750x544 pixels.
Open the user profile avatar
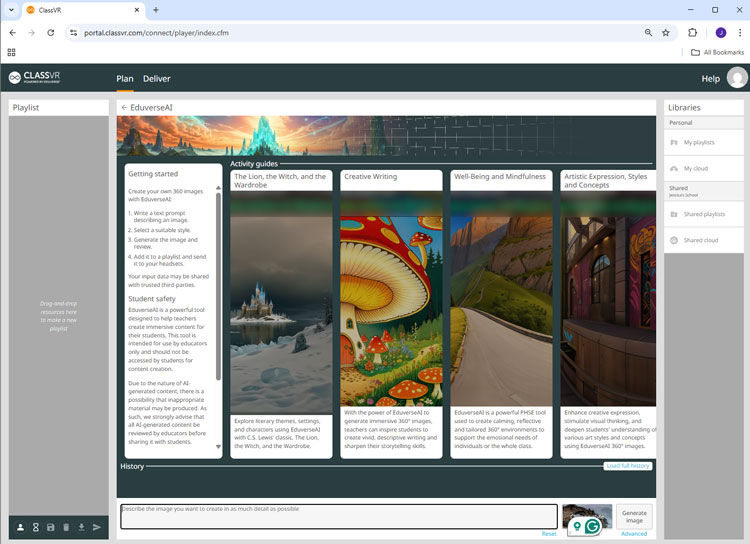tap(737, 78)
